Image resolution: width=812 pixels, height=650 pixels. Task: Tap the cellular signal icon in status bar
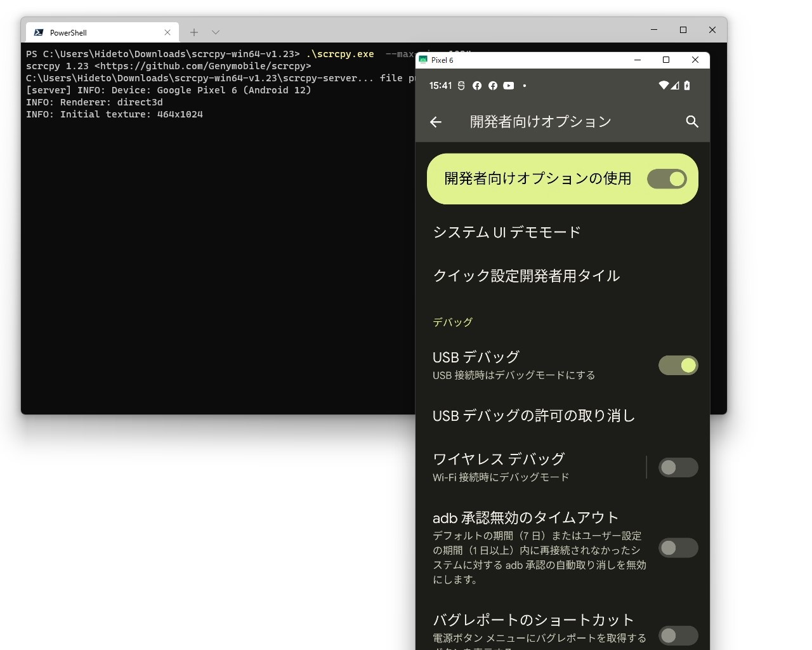tap(674, 86)
